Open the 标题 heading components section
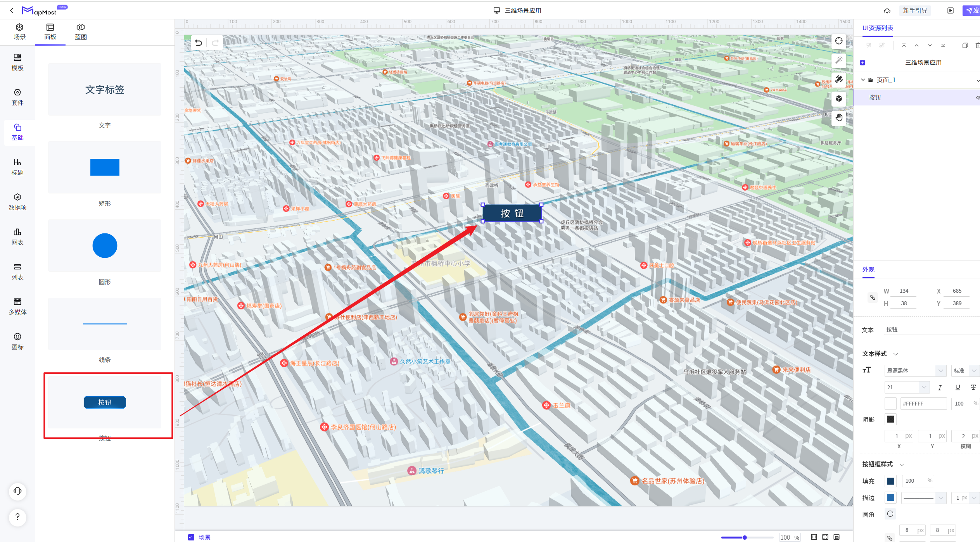This screenshot has height=542, width=980. 17,167
